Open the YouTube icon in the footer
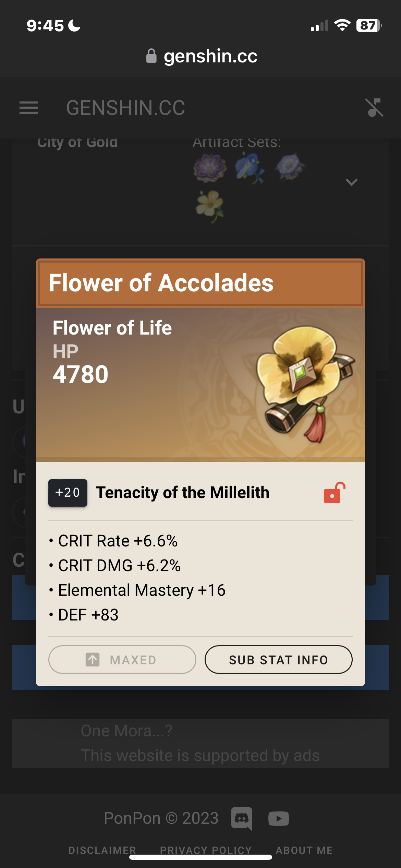 [x=278, y=818]
